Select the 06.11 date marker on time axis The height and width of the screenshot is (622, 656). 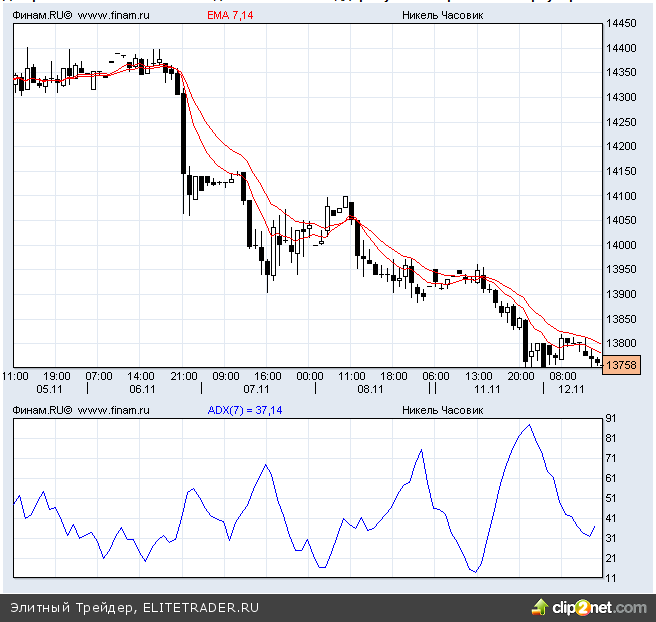pos(142,389)
